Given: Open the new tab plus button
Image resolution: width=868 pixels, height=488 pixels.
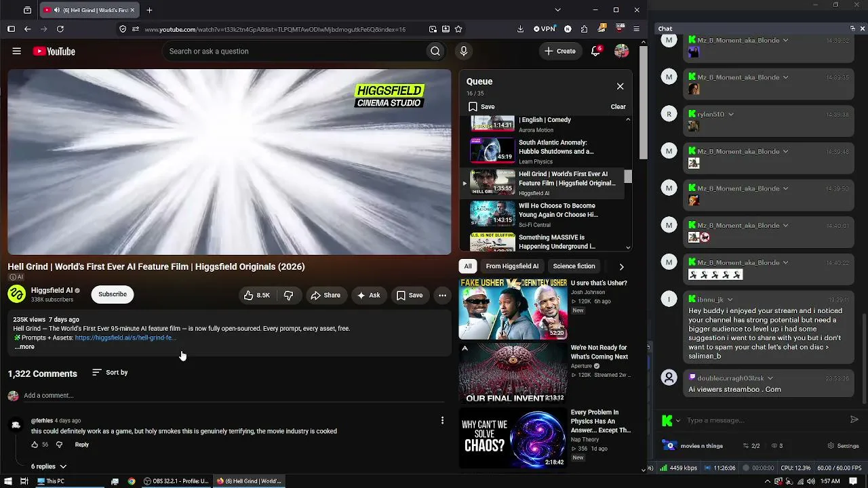Looking at the screenshot, I should tap(149, 10).
